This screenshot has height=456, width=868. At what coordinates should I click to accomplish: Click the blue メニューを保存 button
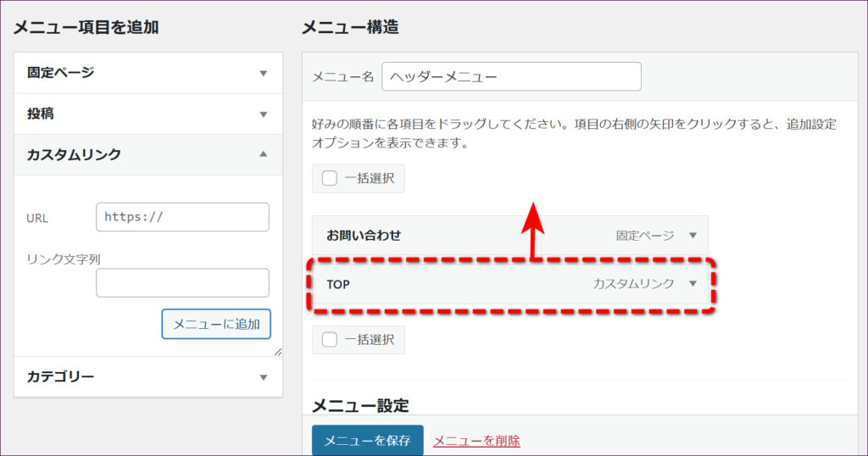click(367, 441)
